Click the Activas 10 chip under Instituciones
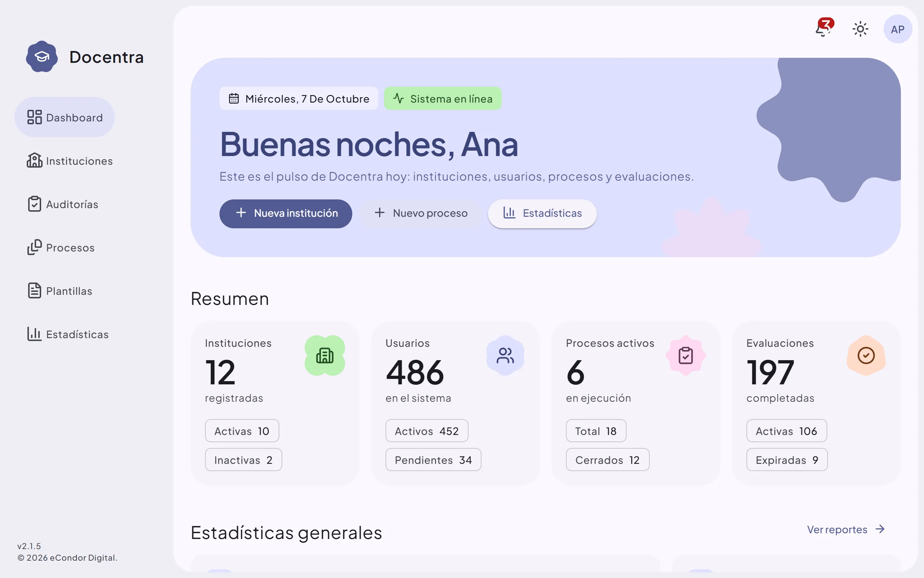 (x=242, y=431)
